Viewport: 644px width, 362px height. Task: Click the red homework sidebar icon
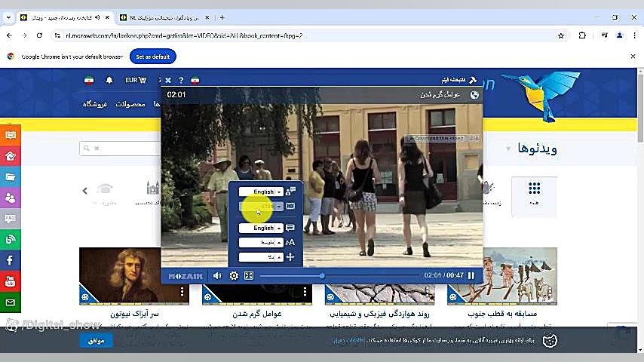click(x=11, y=156)
